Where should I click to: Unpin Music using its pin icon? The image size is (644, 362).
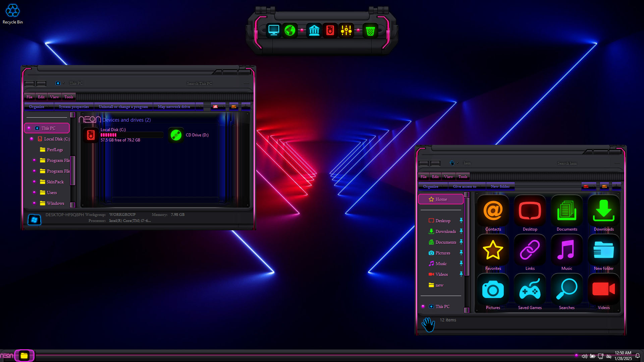[461, 263]
